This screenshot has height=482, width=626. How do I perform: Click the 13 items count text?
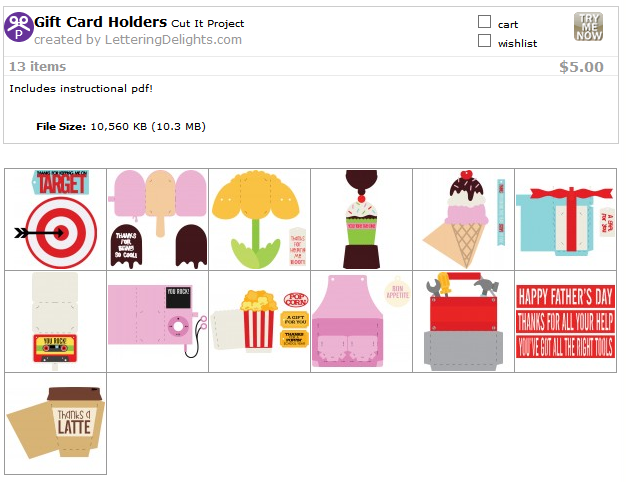click(x=38, y=66)
